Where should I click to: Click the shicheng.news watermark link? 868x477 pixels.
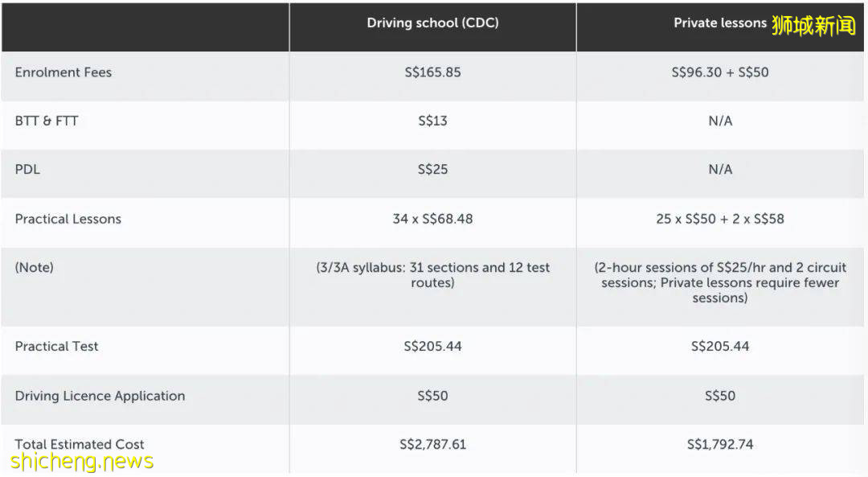pyautogui.click(x=82, y=461)
